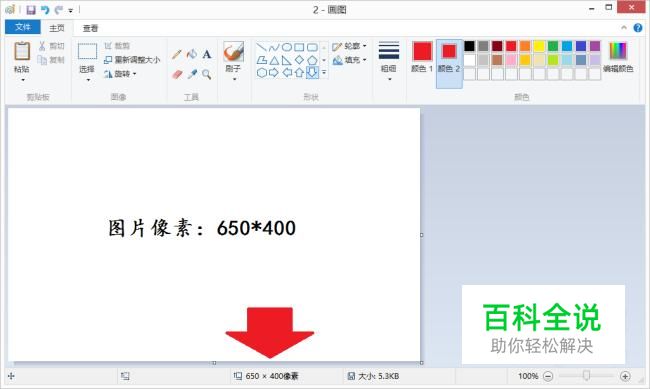Switch to the Home ribbon tab

click(57, 28)
